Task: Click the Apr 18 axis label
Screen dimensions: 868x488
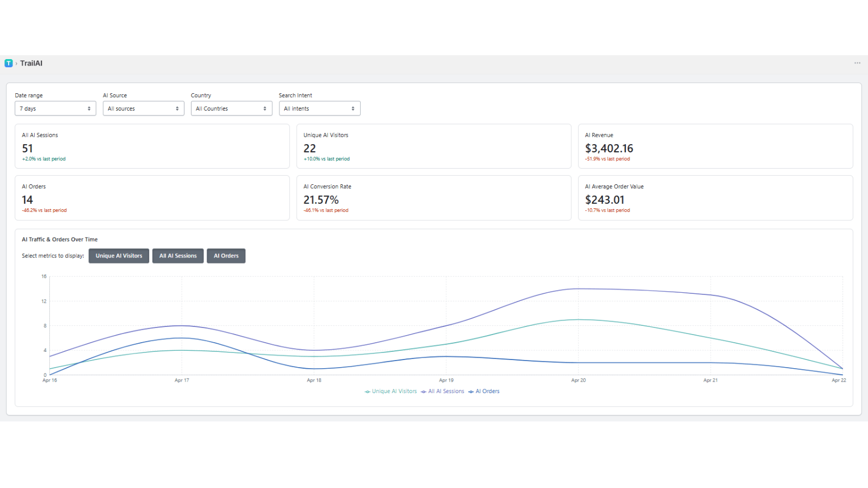Action: coord(314,380)
